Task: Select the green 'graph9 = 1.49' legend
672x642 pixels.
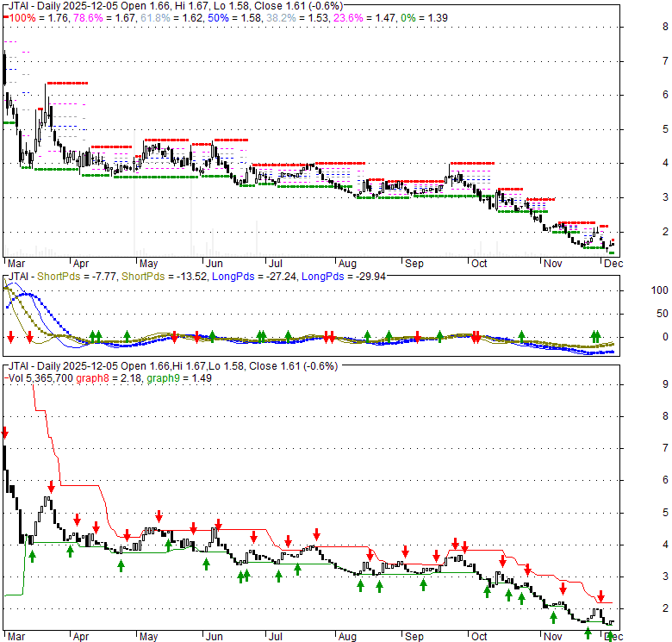Action: (179, 378)
